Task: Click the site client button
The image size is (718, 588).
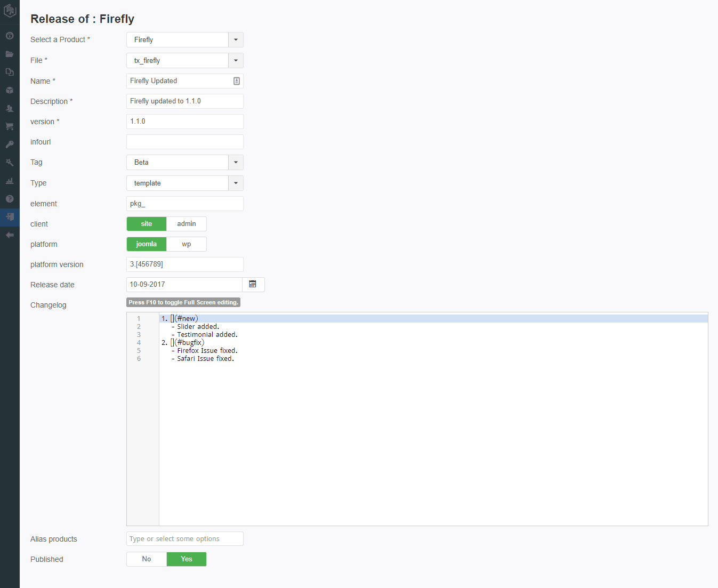Action: [x=147, y=224]
